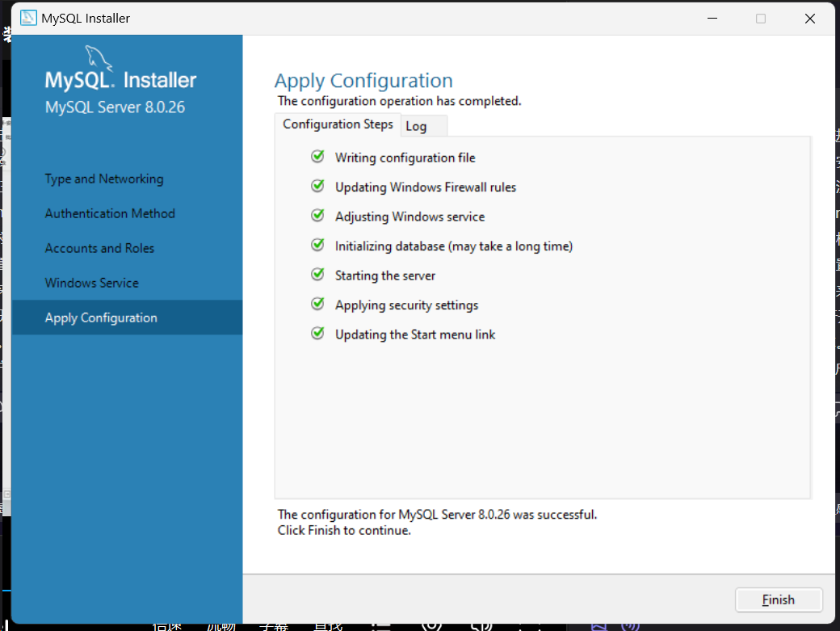Click green check beside Updating the Start menu link
840x631 pixels.
click(x=317, y=333)
